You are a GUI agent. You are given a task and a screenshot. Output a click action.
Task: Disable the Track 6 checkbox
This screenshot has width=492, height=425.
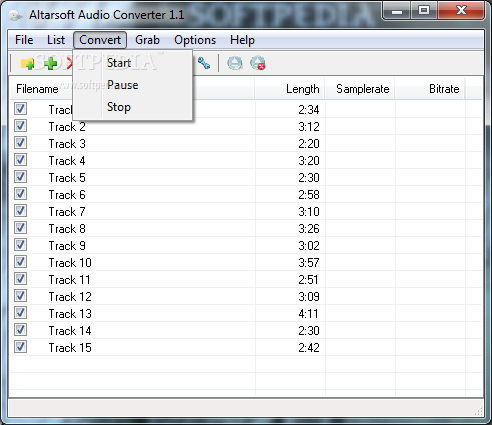click(x=20, y=194)
